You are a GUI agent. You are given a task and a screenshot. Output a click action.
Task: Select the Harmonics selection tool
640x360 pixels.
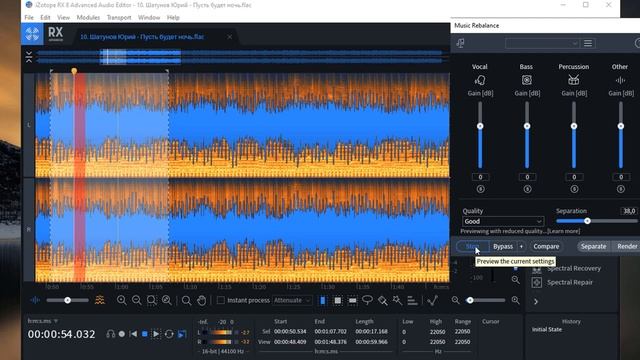(412, 301)
